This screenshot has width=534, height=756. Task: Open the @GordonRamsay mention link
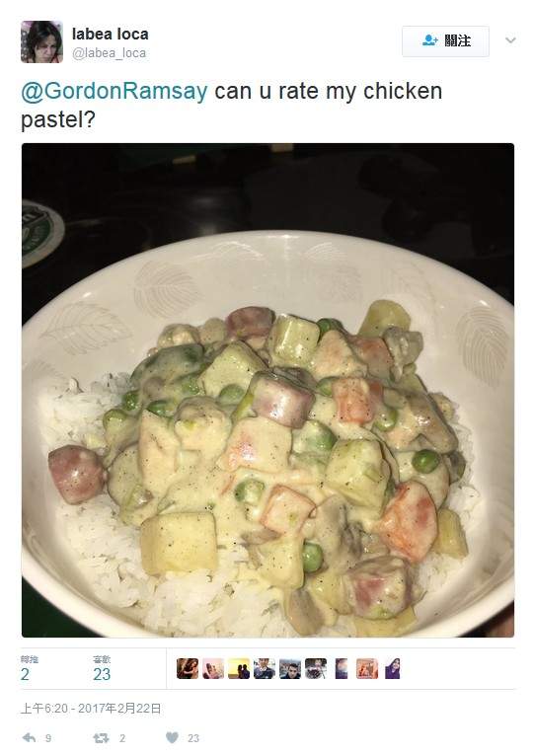coord(114,91)
